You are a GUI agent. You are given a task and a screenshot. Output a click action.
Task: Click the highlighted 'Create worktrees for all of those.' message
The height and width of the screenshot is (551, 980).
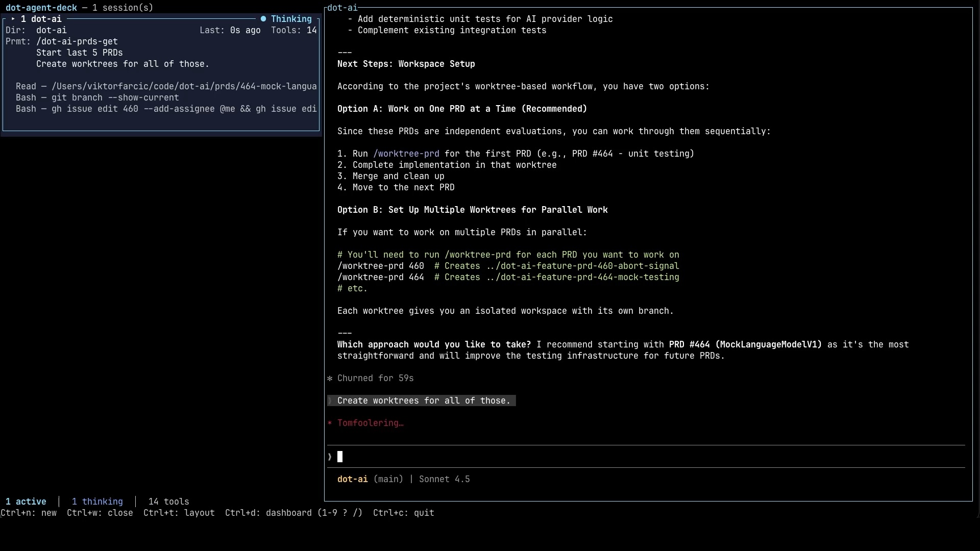422,400
